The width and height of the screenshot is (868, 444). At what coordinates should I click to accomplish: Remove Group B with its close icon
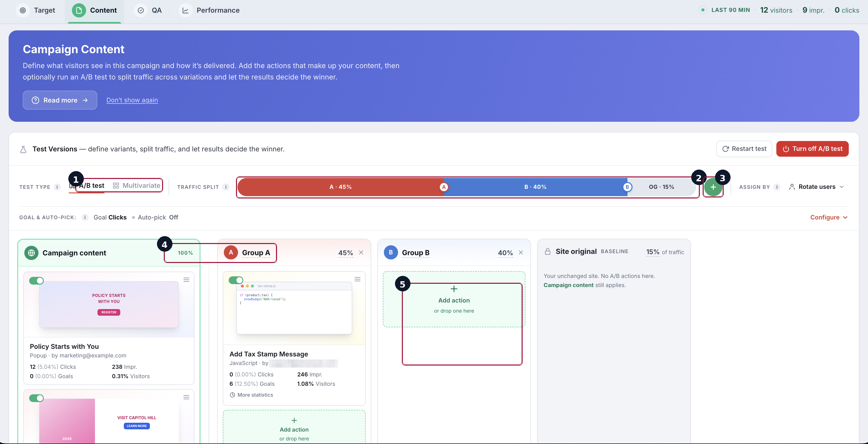click(521, 252)
